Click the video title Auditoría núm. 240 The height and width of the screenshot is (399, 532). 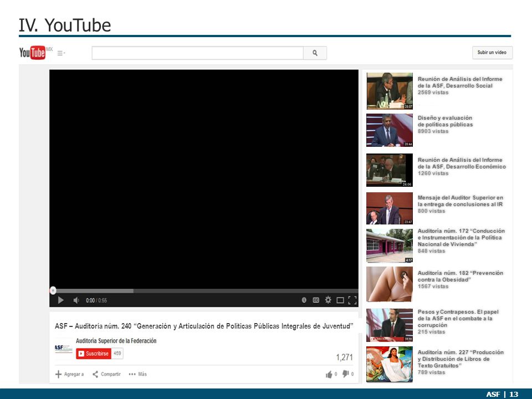(x=204, y=326)
